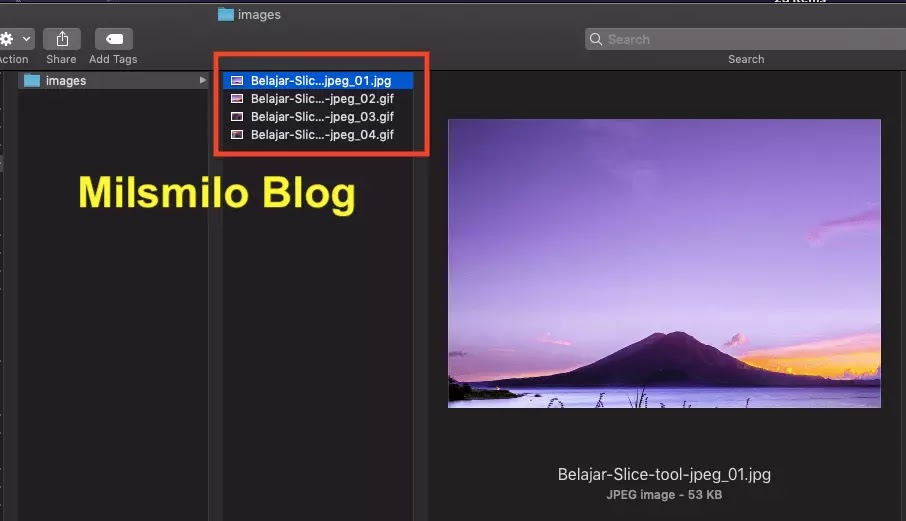Click the jpeg_04.gif file icon
906x521 pixels.
237,135
